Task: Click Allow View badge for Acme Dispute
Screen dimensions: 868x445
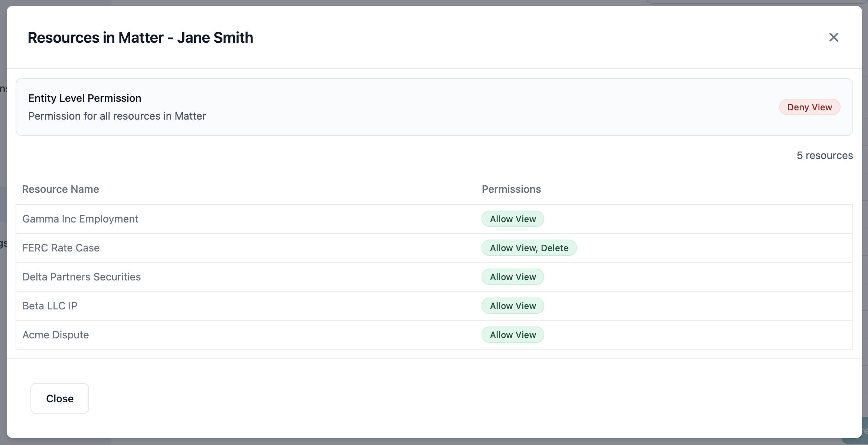Action: 513,335
